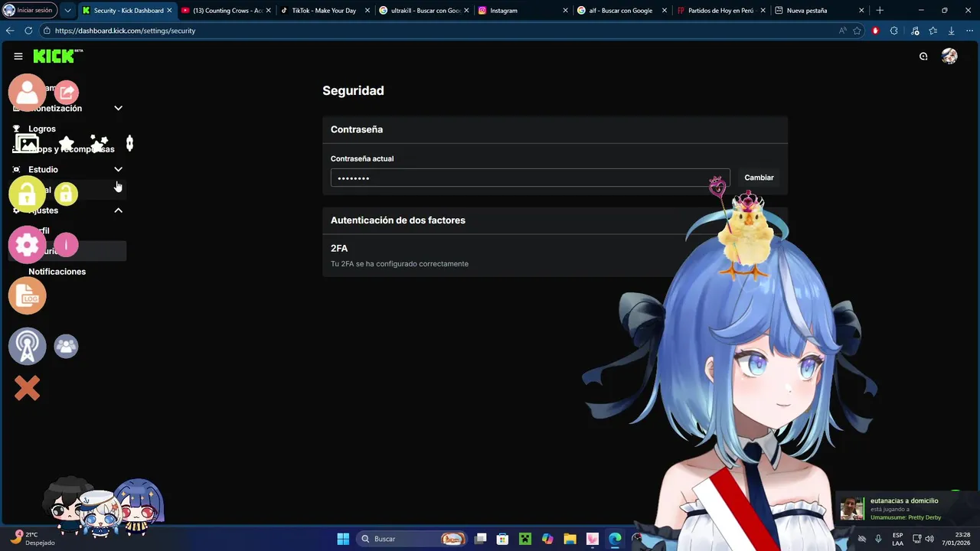Screen dimensions: 980x551
Task: Open Microsoft Store from the taskbar
Action: pyautogui.click(x=502, y=539)
